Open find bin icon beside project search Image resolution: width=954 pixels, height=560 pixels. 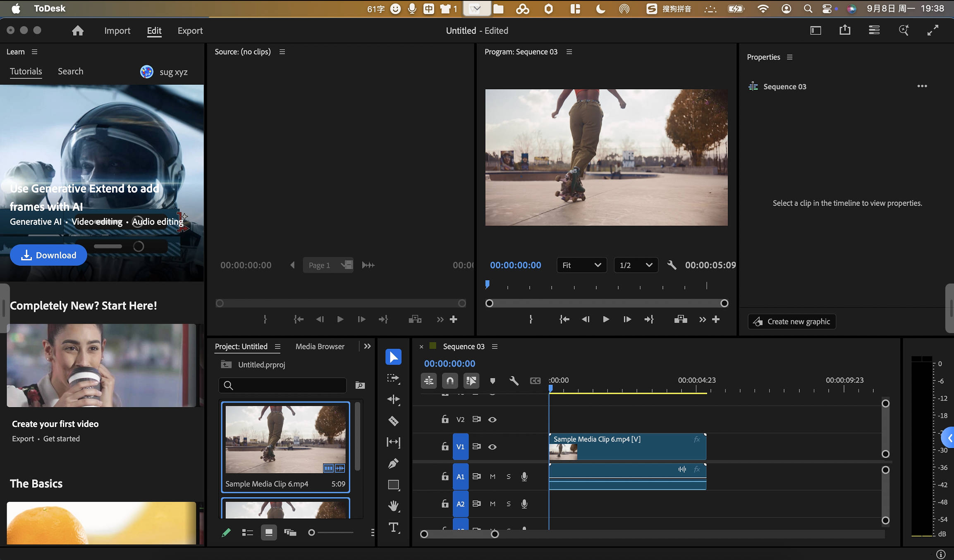click(360, 386)
